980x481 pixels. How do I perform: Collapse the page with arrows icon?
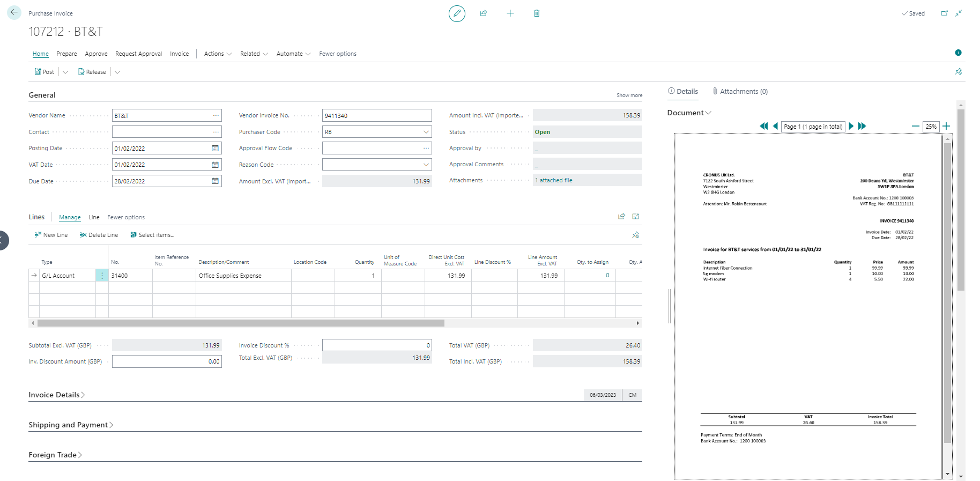(x=959, y=13)
